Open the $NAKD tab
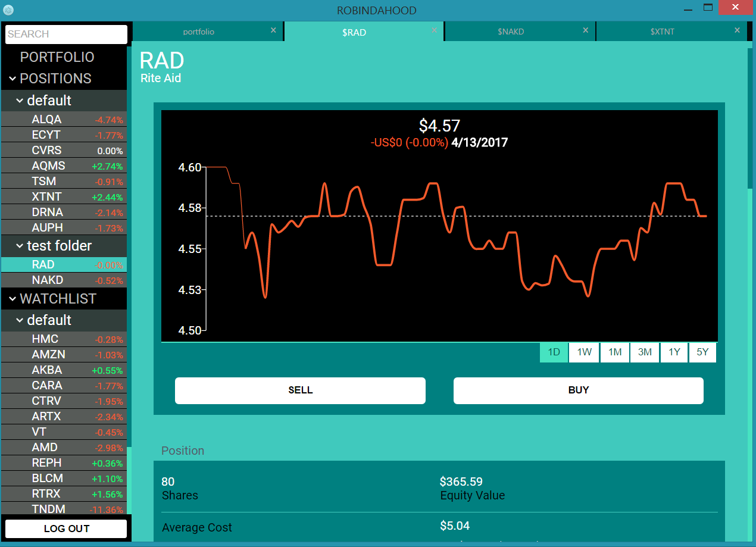The image size is (756, 547). [511, 32]
